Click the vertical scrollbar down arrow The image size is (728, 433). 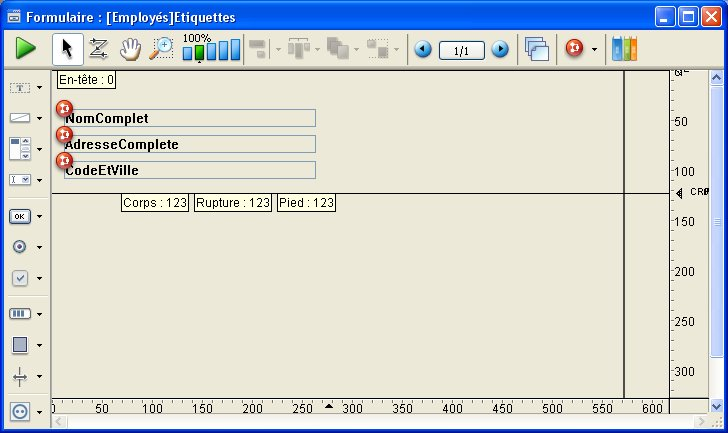coord(718,404)
